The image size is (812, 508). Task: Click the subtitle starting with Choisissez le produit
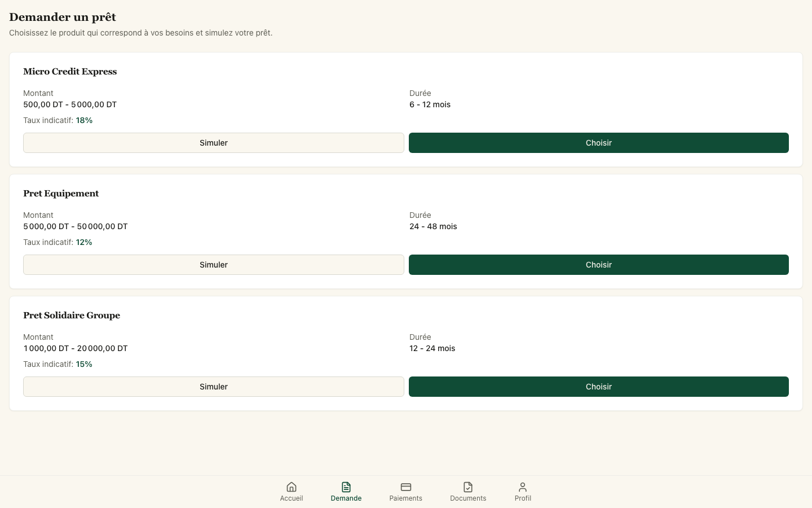pos(141,33)
